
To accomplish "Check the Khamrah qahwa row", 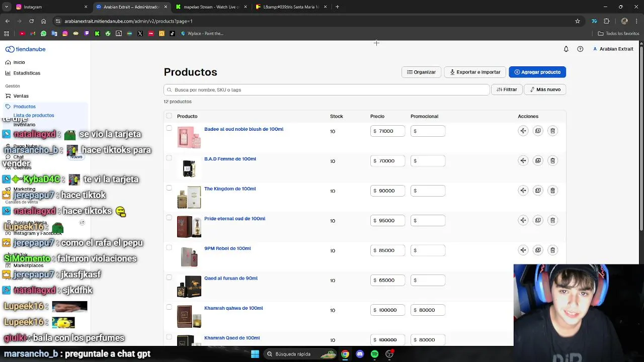I will coord(169,307).
